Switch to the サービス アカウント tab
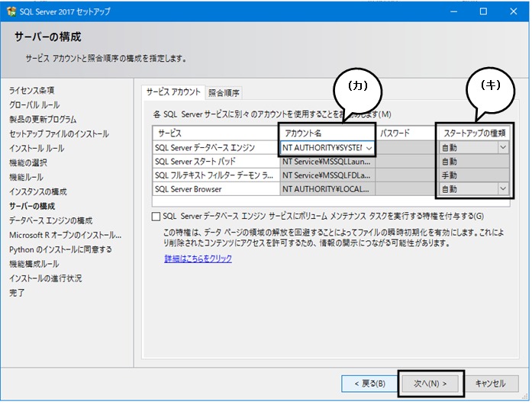The height and width of the screenshot is (408, 532). [173, 92]
